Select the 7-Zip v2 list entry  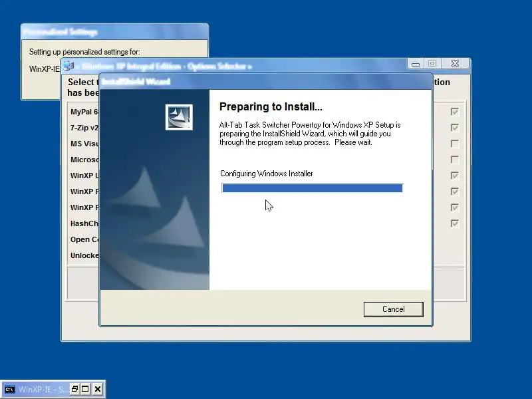click(x=84, y=128)
